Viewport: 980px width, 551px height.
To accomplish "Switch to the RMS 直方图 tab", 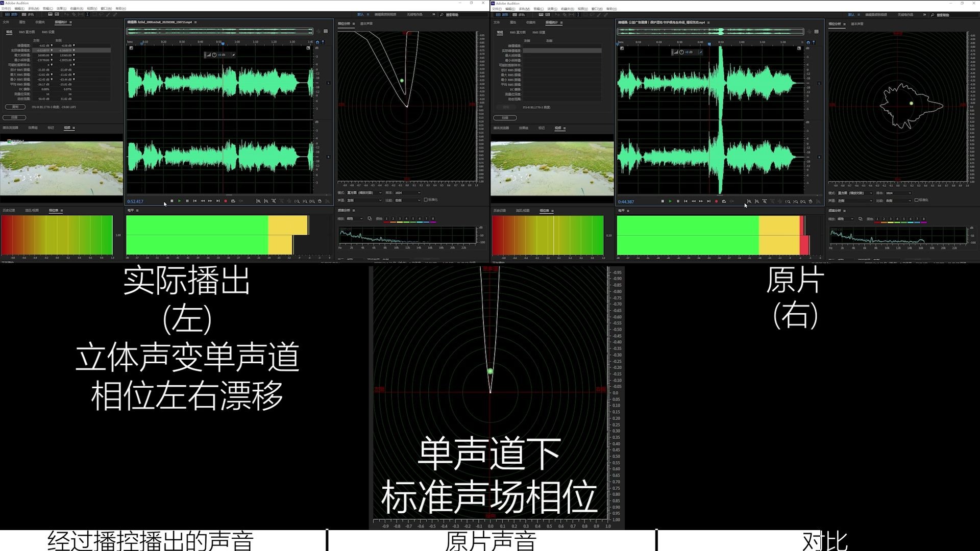I will pos(27,32).
